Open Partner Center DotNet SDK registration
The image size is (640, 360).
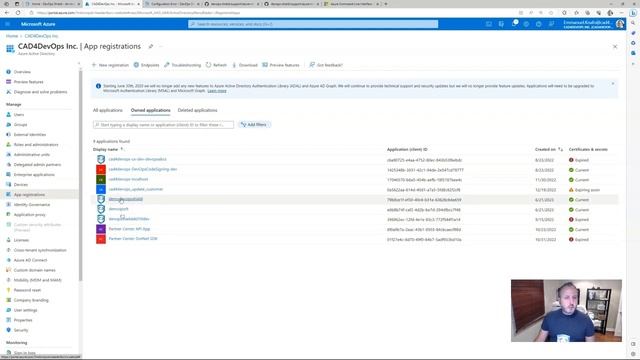[133, 239]
